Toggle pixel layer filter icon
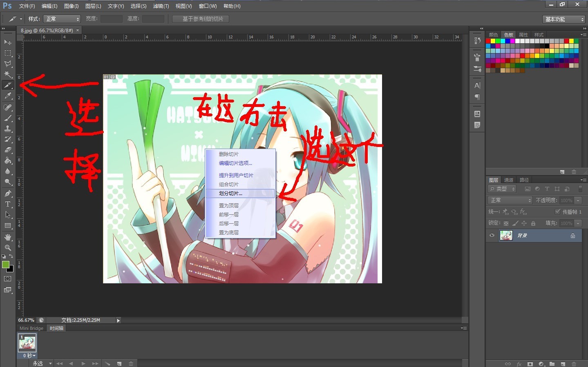 (528, 189)
